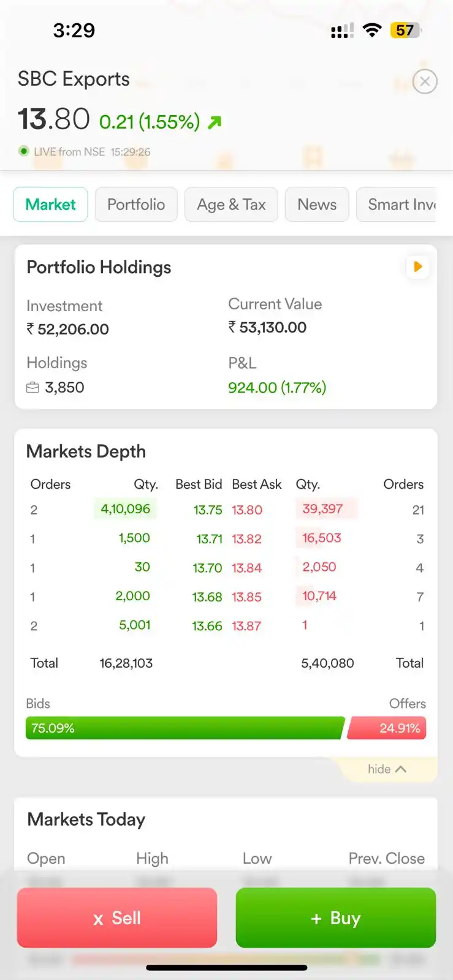Select best bid price 13.75
Viewport: 453px width, 980px height.
click(x=208, y=510)
